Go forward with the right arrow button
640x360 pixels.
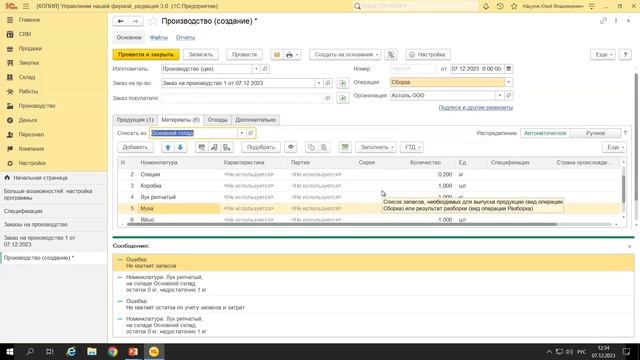pyautogui.click(x=135, y=21)
